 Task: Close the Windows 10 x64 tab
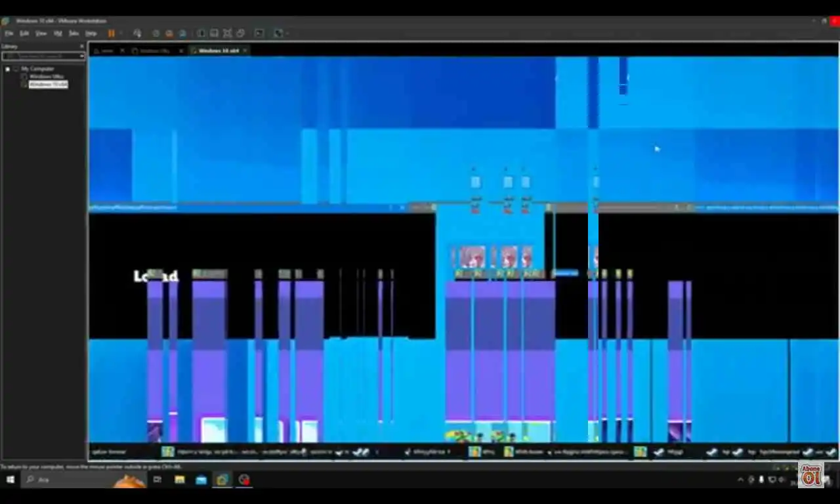245,51
